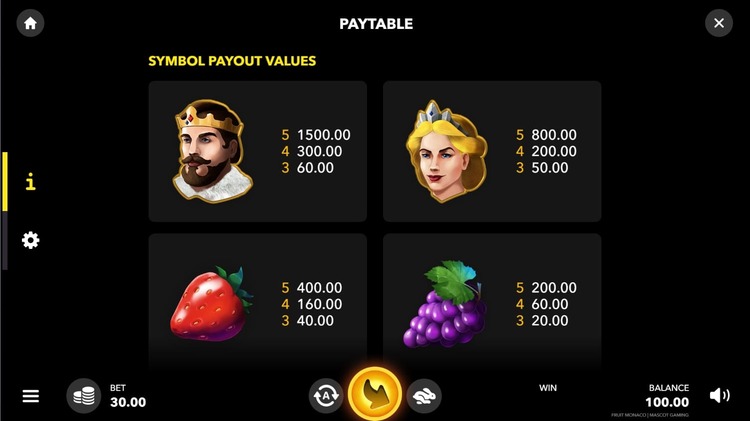This screenshot has height=421, width=750.
Task: Click the SYMBOL PAYOUT VALUES heading
Action: [232, 61]
